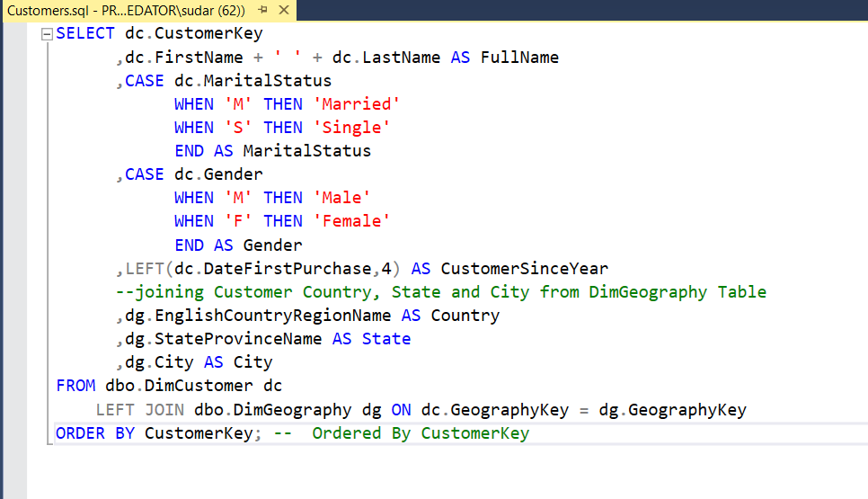Click the State alias in blue
This screenshot has height=499, width=868.
coord(386,339)
